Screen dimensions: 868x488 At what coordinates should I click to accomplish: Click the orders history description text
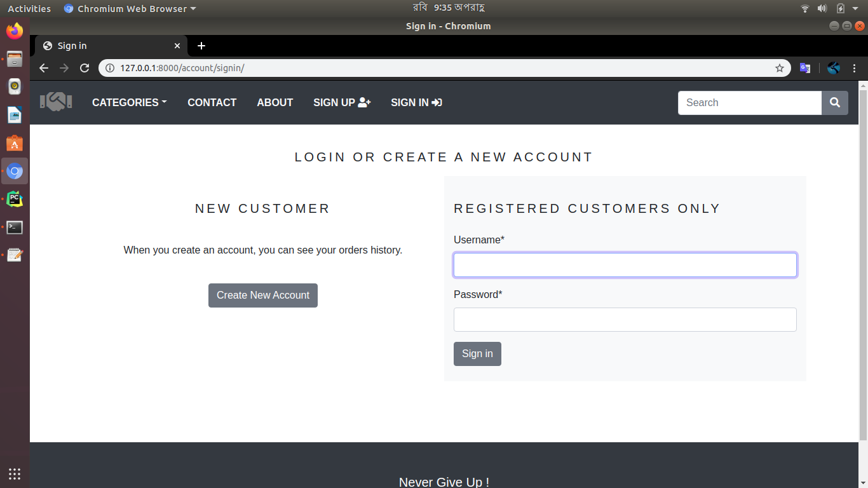pyautogui.click(x=263, y=250)
